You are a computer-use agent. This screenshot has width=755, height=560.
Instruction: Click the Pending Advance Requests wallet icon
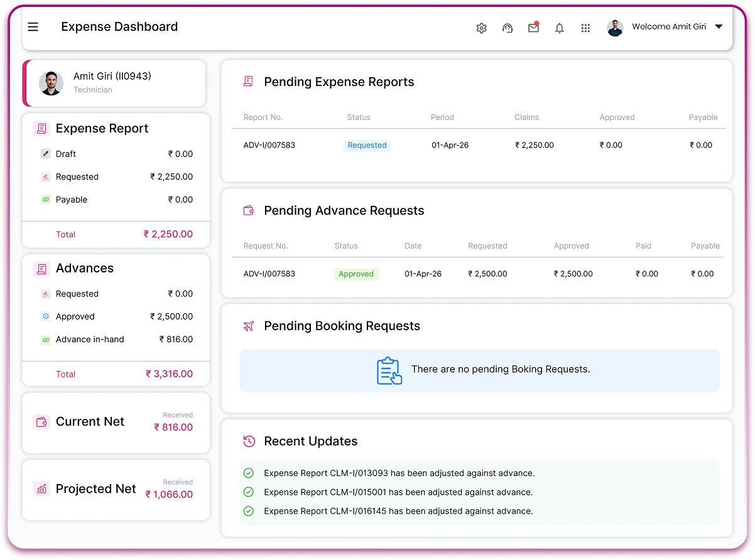[x=248, y=210]
